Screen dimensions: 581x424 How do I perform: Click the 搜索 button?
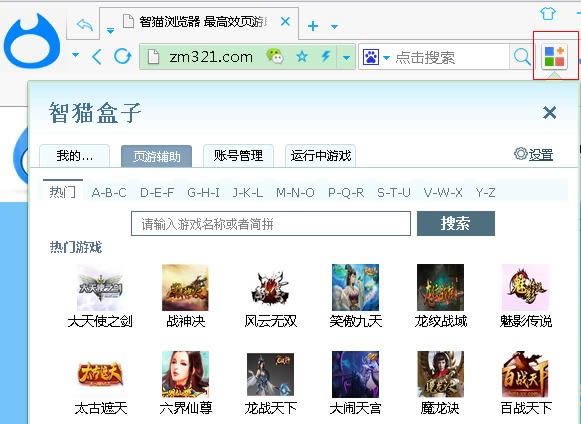[x=456, y=223]
